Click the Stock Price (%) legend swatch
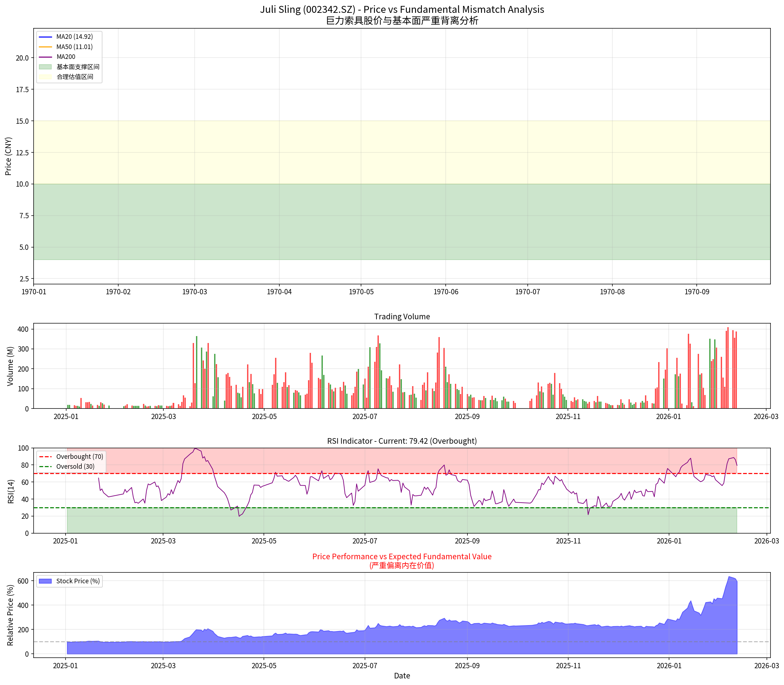The image size is (784, 685). pos(45,581)
